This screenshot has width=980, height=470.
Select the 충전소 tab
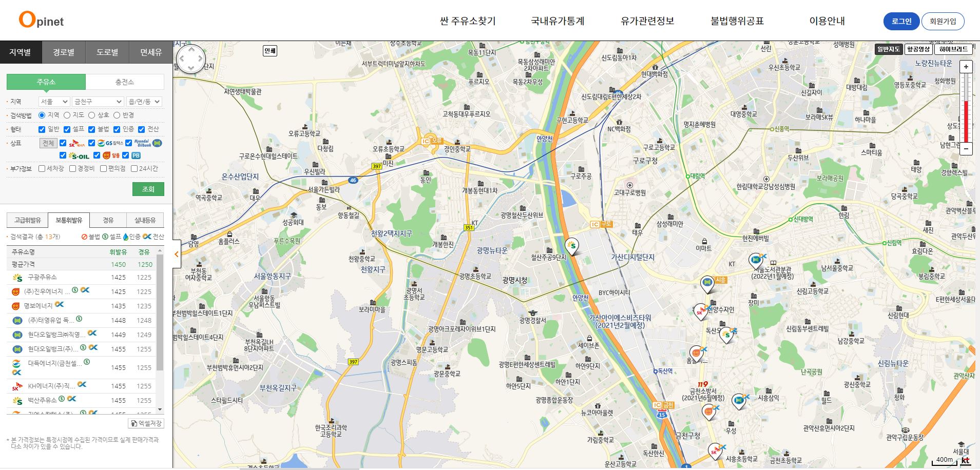coord(125,82)
